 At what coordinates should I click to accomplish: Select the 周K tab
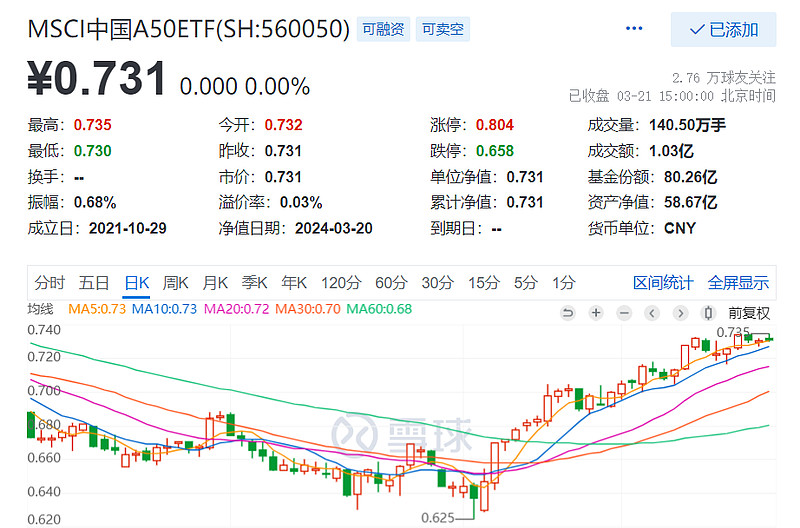(x=176, y=283)
